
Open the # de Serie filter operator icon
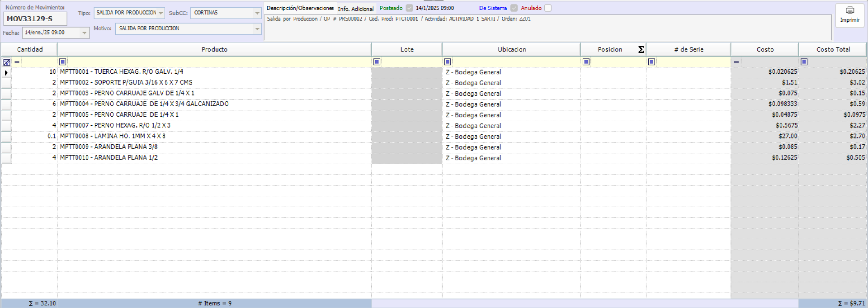pos(651,62)
